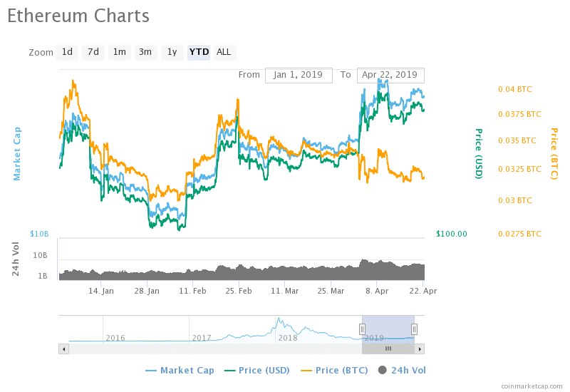Click the 0.04 BTC axis label

(x=515, y=90)
